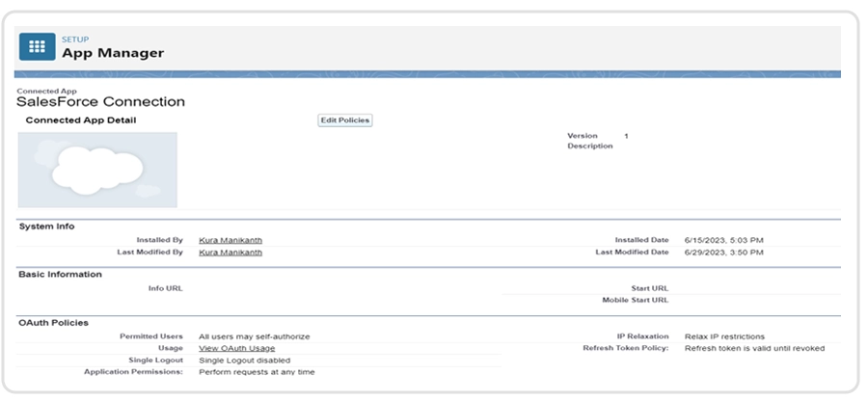Open Kura Manikanth link beside Installed By
Viewport: 868px width, 400px height.
[x=230, y=240]
